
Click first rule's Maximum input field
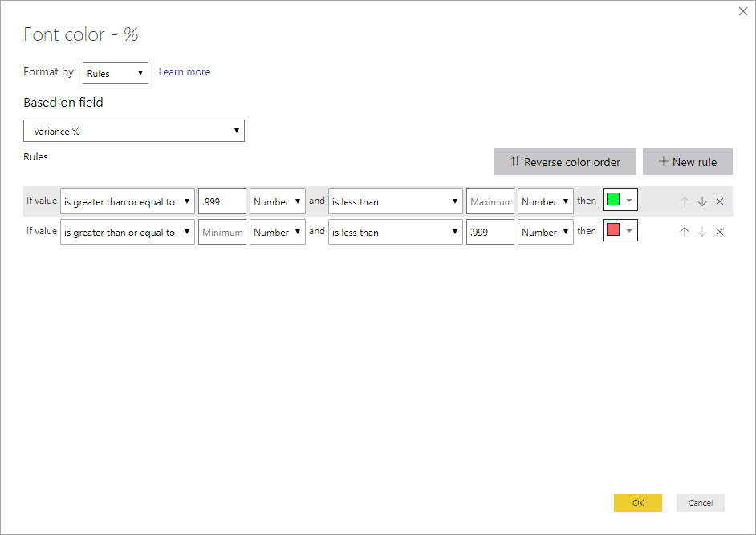(x=490, y=201)
